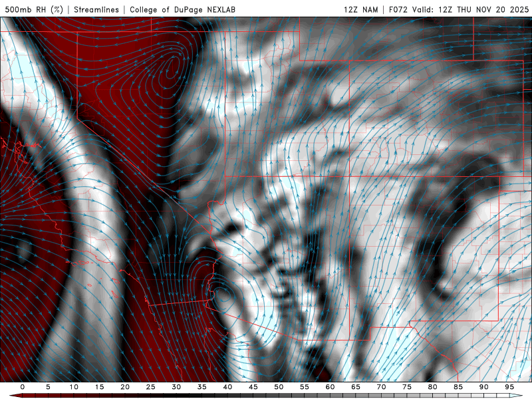Click the 60 label on color scale
The width and height of the screenshot is (532, 399).
point(330,387)
